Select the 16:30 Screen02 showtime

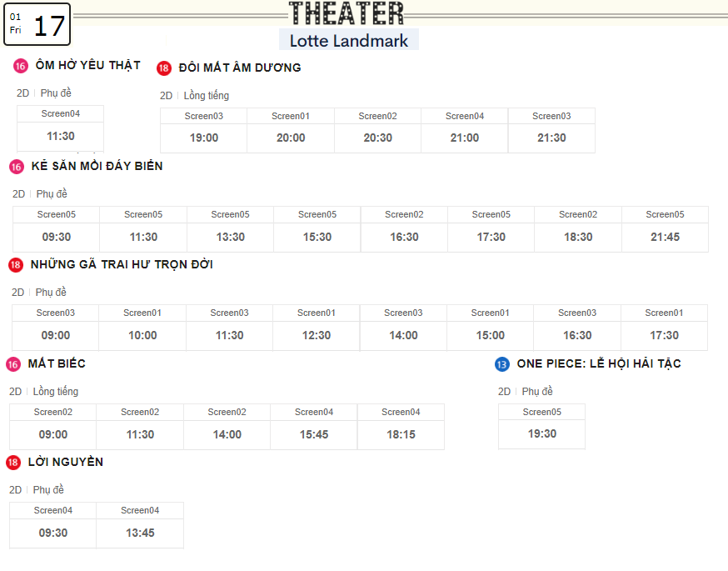tap(404, 229)
